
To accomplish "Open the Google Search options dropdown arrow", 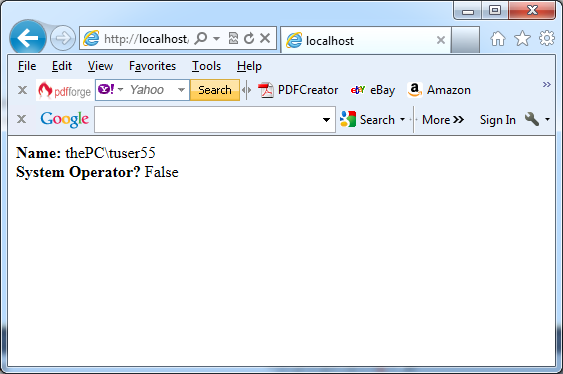I will pyautogui.click(x=403, y=120).
